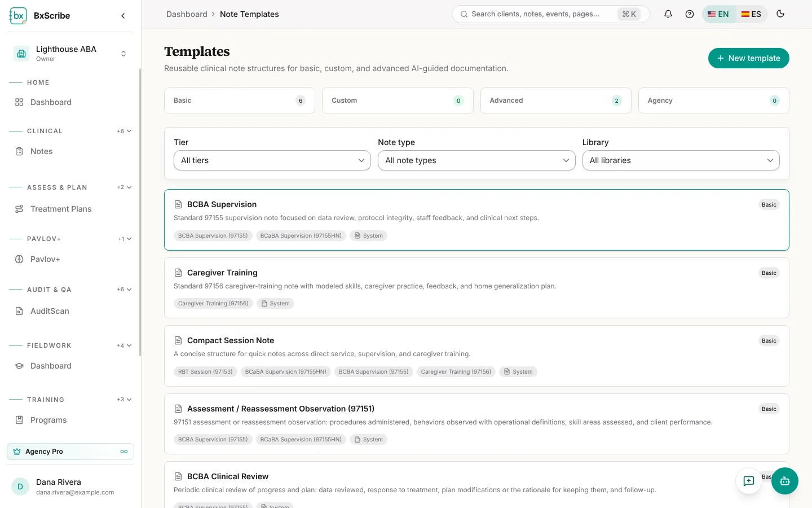
Task: Click the New template button
Action: tap(749, 58)
